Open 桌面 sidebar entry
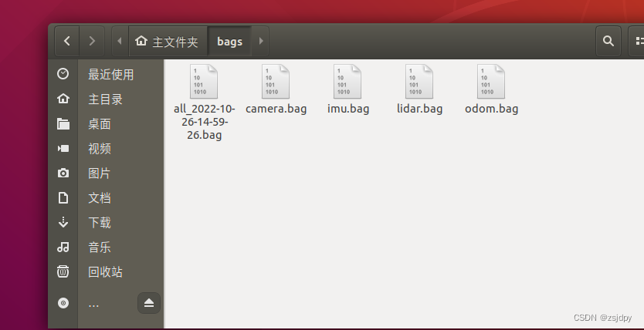644x330 pixels. 100,124
